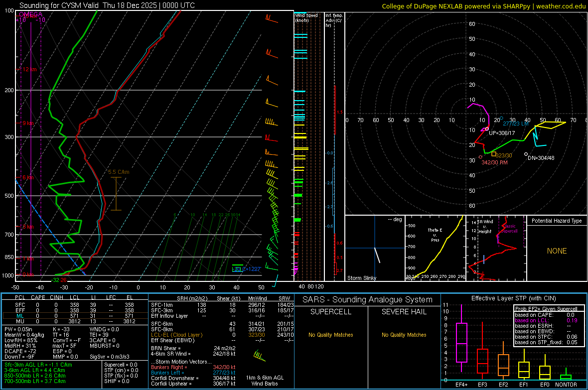Click the 6 km height marker
The height and width of the screenshot is (390, 588).
[28, 177]
